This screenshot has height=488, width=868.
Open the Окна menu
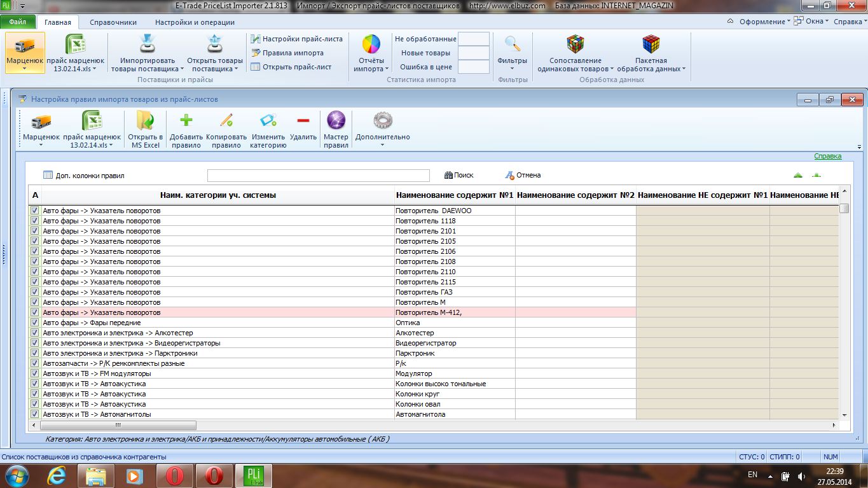tap(813, 22)
